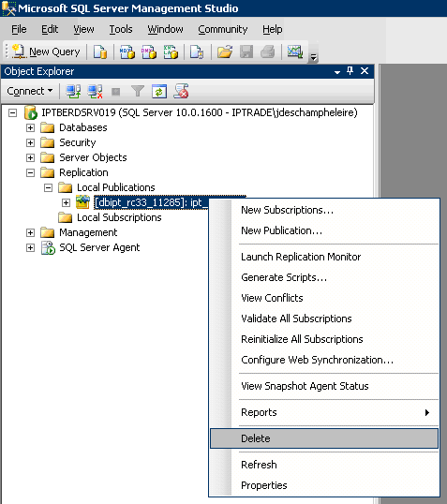Click the Filter funnel icon
Viewport: 447px width, 504px height.
pyautogui.click(x=138, y=91)
